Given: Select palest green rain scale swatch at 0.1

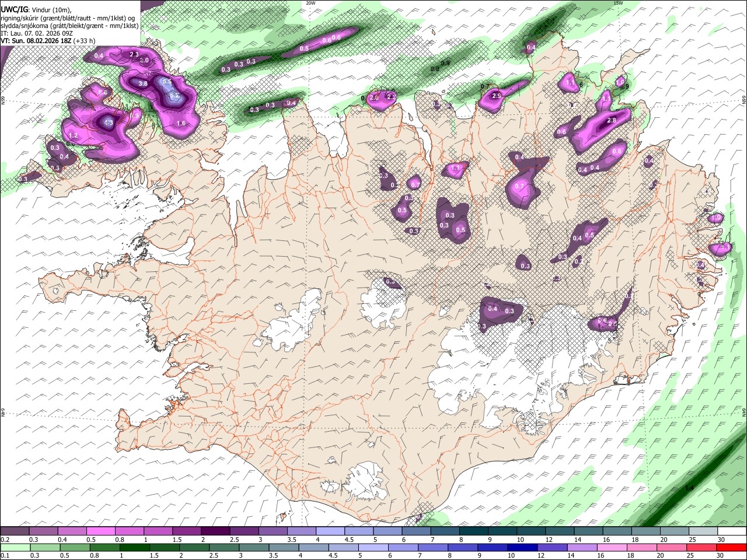Looking at the screenshot, I should point(16,547).
